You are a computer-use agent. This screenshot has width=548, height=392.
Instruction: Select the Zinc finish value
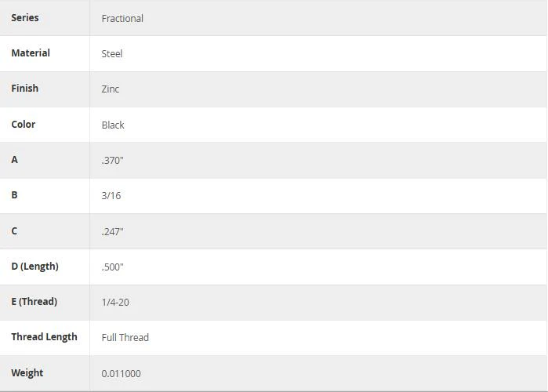coord(111,89)
